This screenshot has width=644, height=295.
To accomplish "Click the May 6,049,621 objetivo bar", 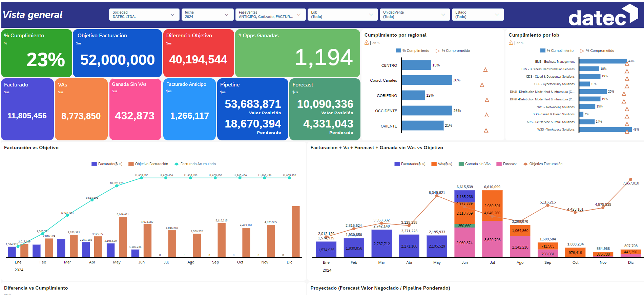I will [x=123, y=237].
